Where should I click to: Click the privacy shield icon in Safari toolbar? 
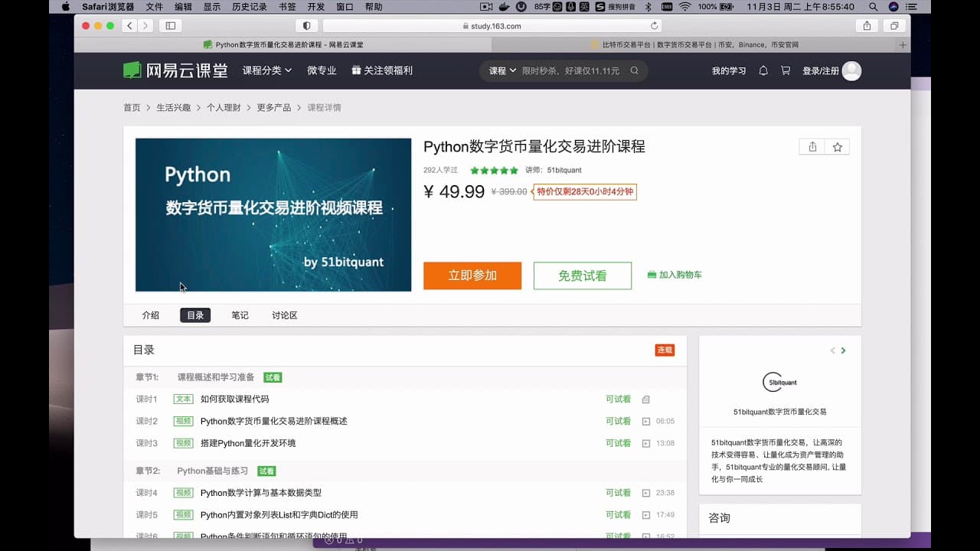(x=307, y=25)
